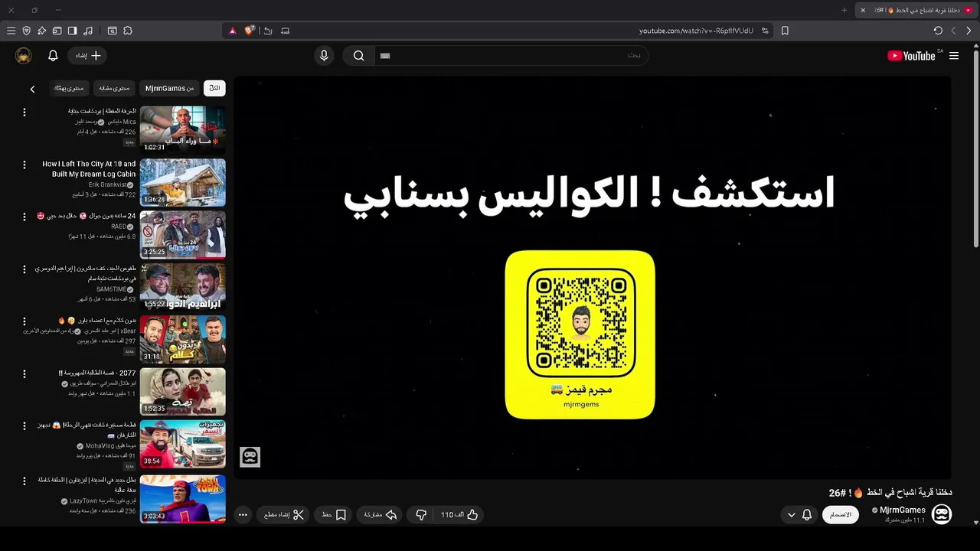Screen dimensions: 980x551
Task: Close the YouTube video tab
Action: click(x=863, y=10)
